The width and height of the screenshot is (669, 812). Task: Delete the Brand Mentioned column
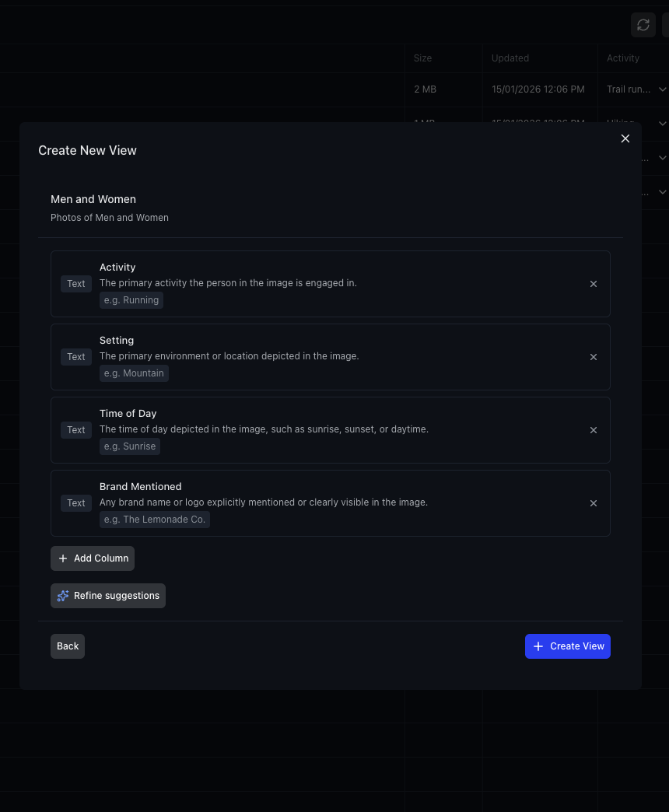click(x=594, y=503)
